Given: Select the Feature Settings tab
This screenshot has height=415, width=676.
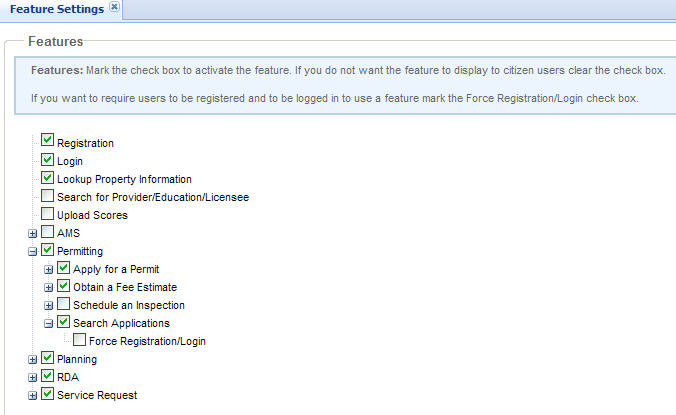Looking at the screenshot, I should pos(56,9).
